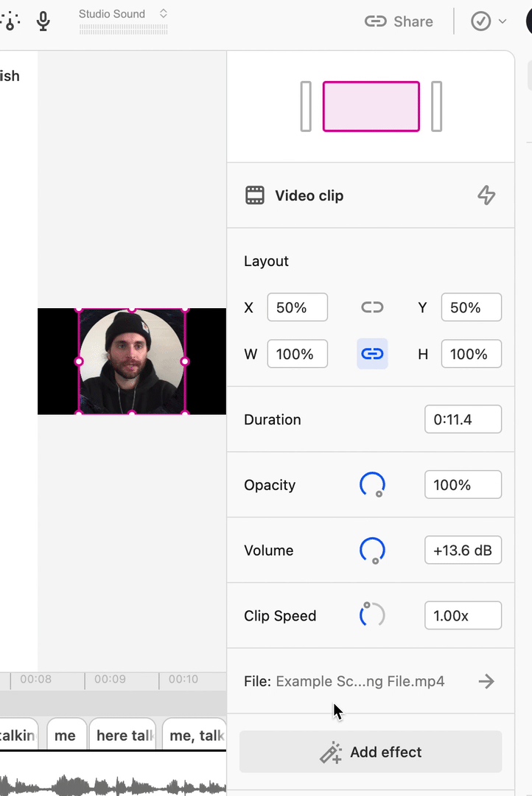Image resolution: width=532 pixels, height=796 pixels.
Task: Click the 00:09 timeline marker
Action: (x=110, y=680)
